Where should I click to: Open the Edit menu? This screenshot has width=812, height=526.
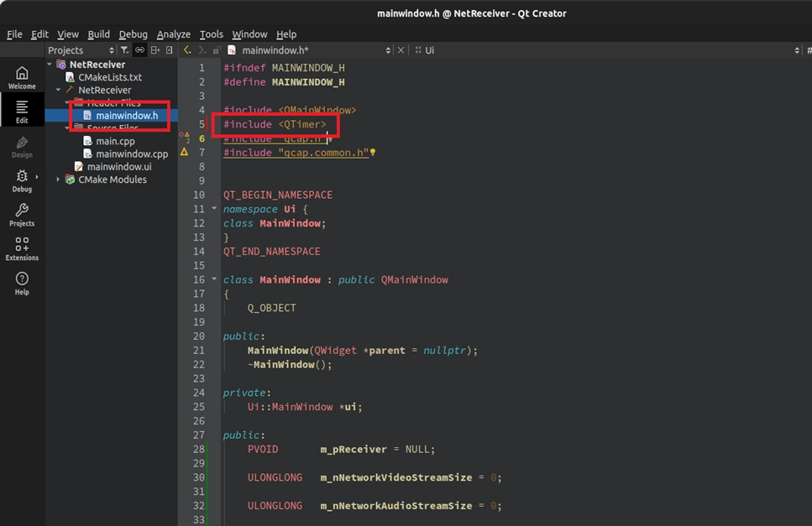point(39,34)
